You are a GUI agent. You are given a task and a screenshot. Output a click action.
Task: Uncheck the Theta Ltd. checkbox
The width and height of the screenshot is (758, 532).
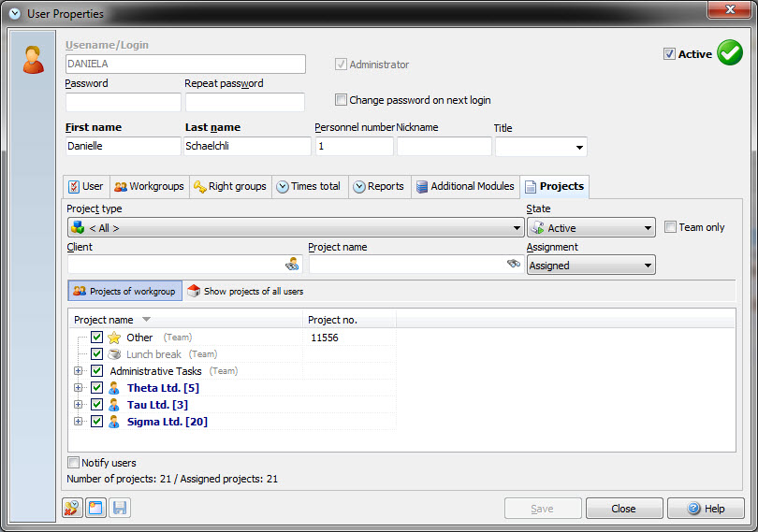point(96,387)
